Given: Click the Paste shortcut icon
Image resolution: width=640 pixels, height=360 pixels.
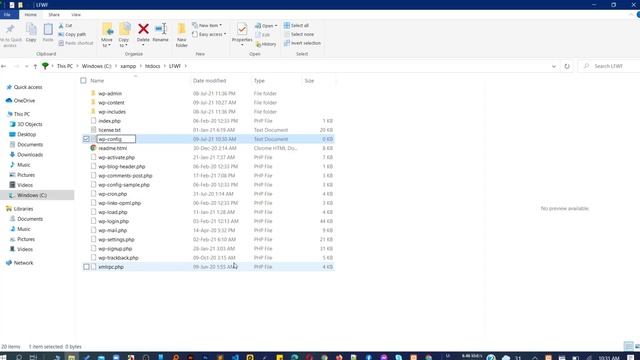Looking at the screenshot, I should coord(61,43).
